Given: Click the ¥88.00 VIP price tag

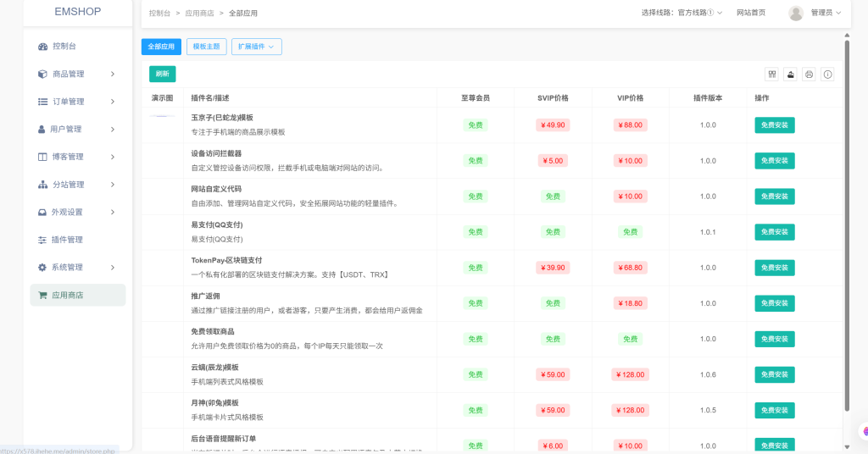Looking at the screenshot, I should tap(630, 125).
